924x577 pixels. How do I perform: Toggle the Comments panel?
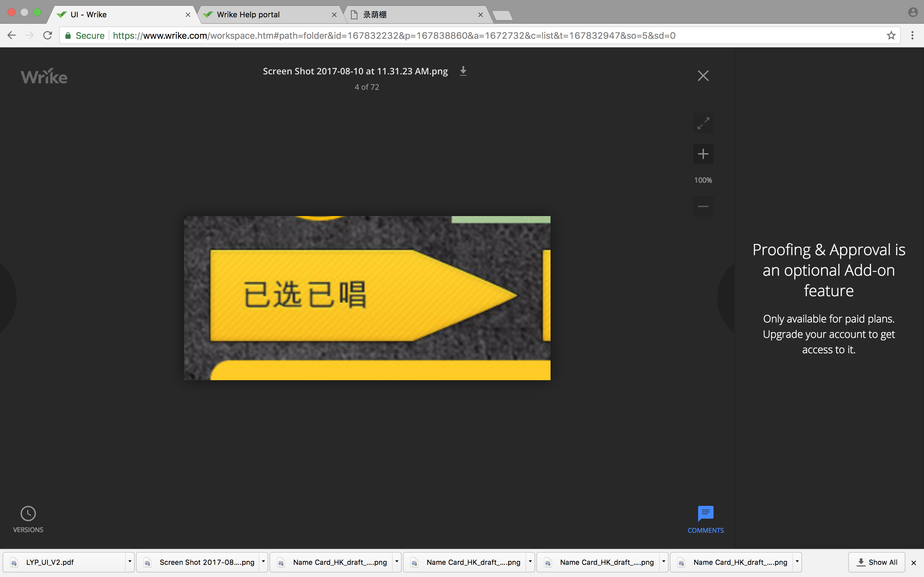pos(705,518)
